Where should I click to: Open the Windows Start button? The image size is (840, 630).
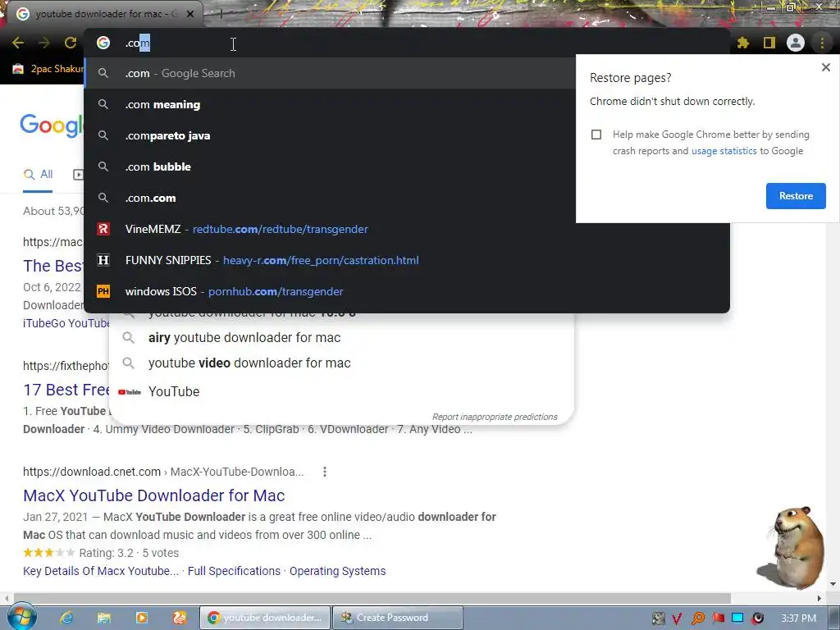[x=21, y=618]
